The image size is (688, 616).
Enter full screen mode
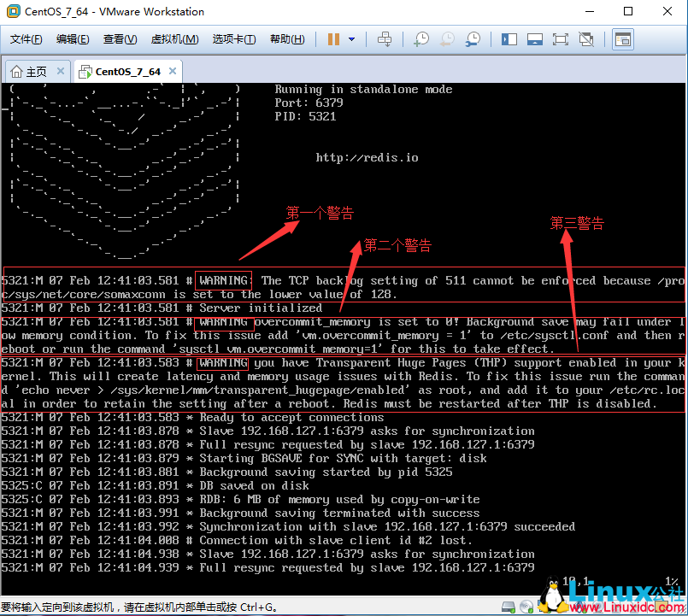[x=561, y=39]
